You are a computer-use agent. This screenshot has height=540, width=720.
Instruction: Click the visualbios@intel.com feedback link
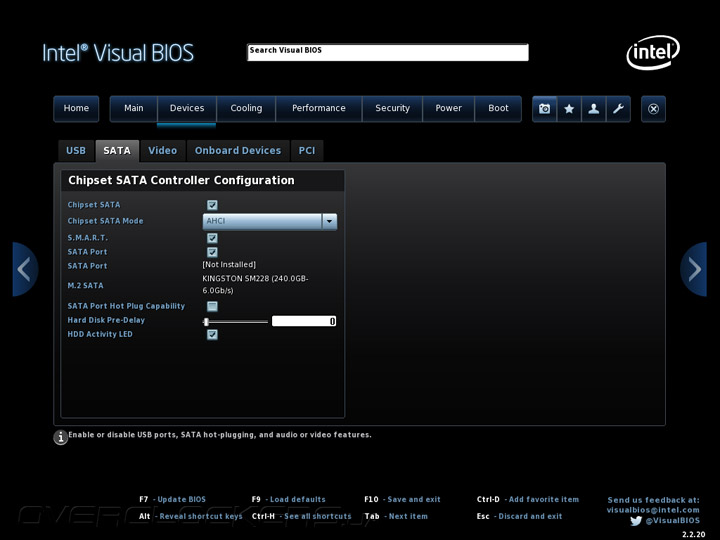coord(653,510)
